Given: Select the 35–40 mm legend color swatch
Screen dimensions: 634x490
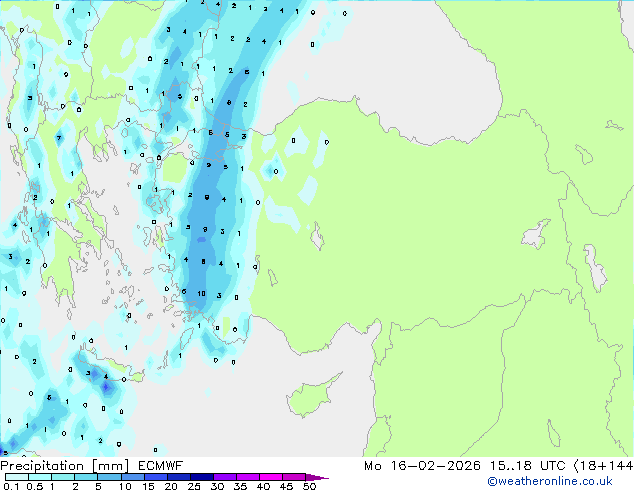Looking at the screenshot, I should [247, 477].
